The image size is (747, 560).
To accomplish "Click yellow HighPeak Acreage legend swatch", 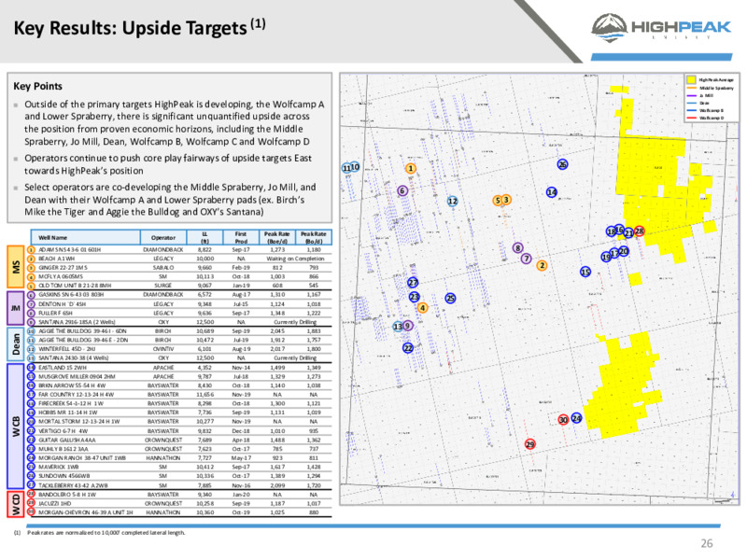I will click(691, 79).
